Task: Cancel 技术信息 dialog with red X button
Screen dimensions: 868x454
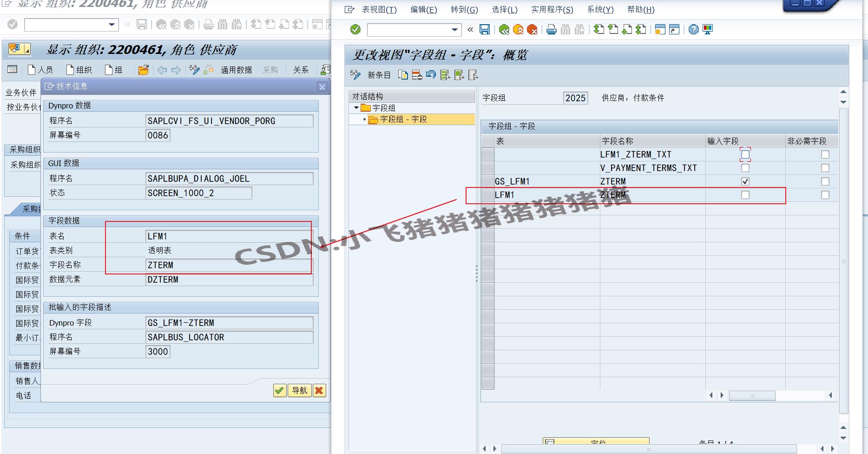Action: (x=319, y=390)
